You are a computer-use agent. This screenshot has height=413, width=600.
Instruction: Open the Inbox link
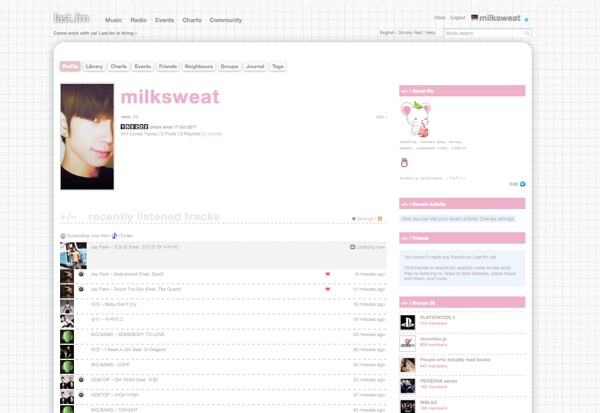440,18
